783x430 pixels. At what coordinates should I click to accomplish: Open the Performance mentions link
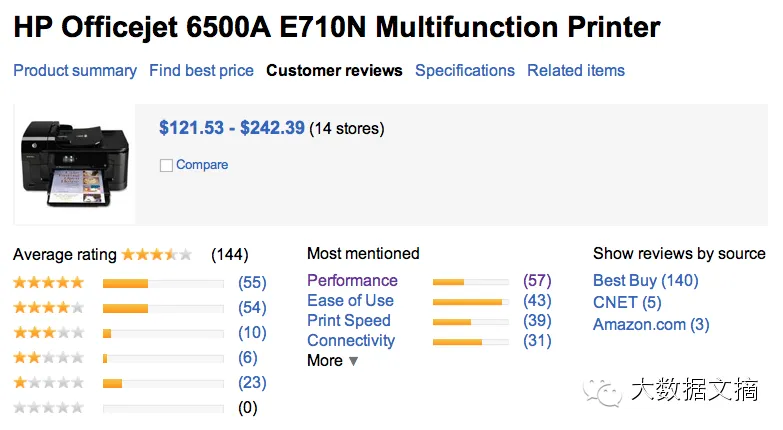point(352,281)
